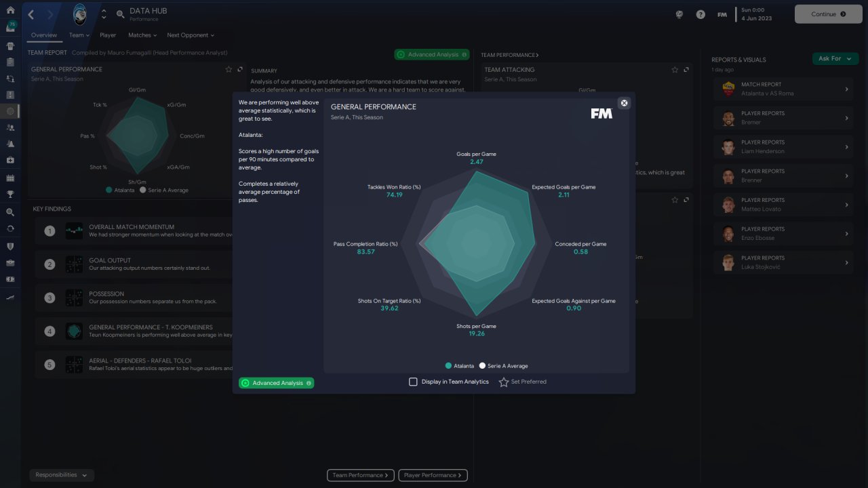Open the briefcase icon in sidebar
Image resolution: width=868 pixels, height=488 pixels.
[10, 263]
